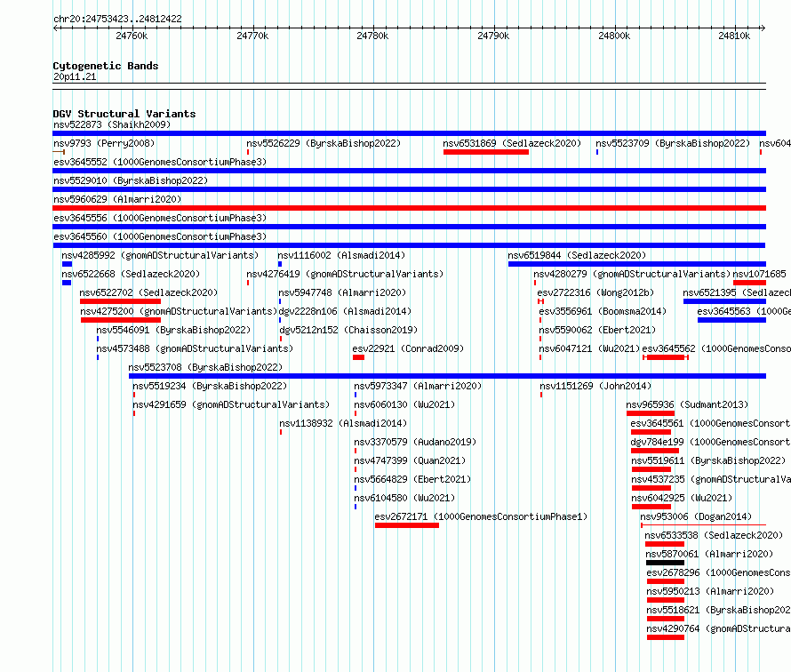Click nsv1138932 (Alsmadi2014) label
Screen dimensions: 791x672
pyautogui.click(x=343, y=423)
